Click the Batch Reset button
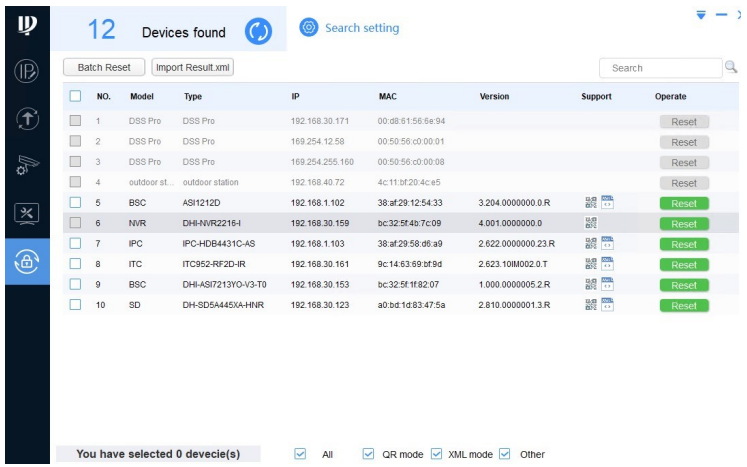Image resolution: width=747 pixels, height=467 pixels. (x=104, y=68)
